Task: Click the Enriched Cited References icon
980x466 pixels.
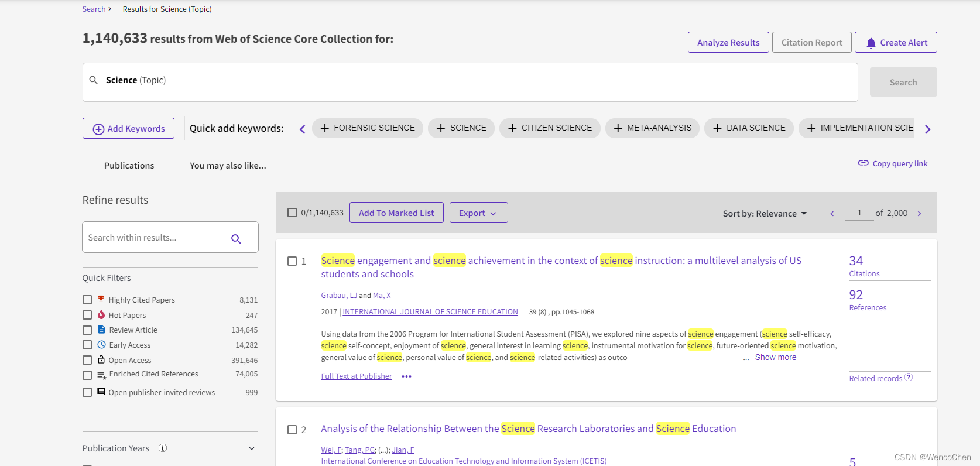Action: (101, 375)
